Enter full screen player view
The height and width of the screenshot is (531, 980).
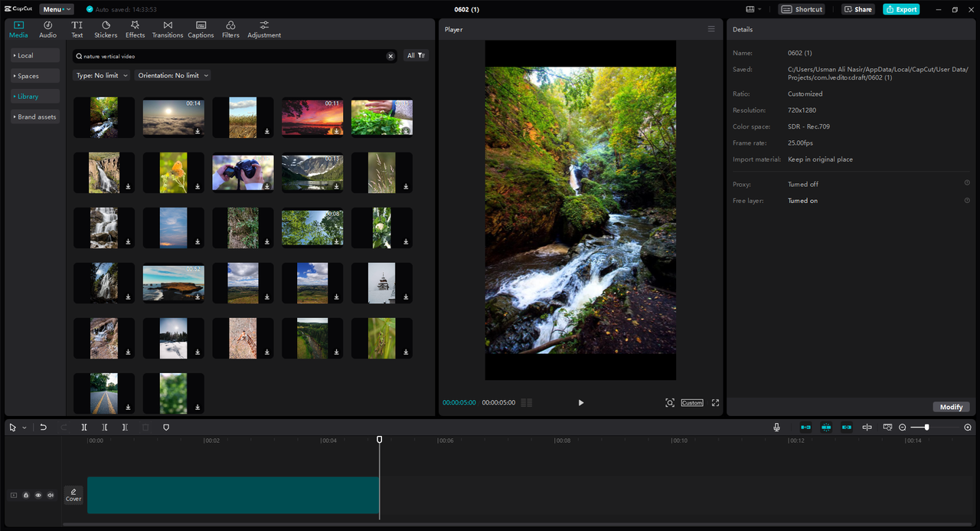click(716, 403)
